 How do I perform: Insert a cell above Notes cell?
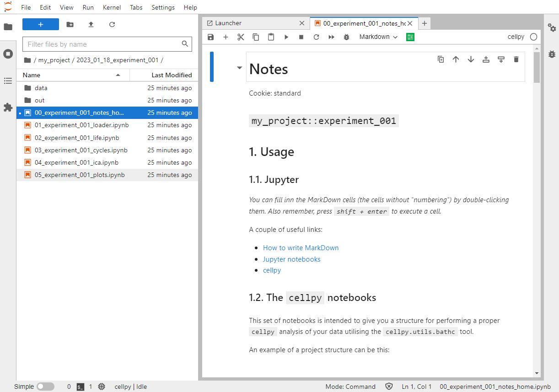pos(486,59)
